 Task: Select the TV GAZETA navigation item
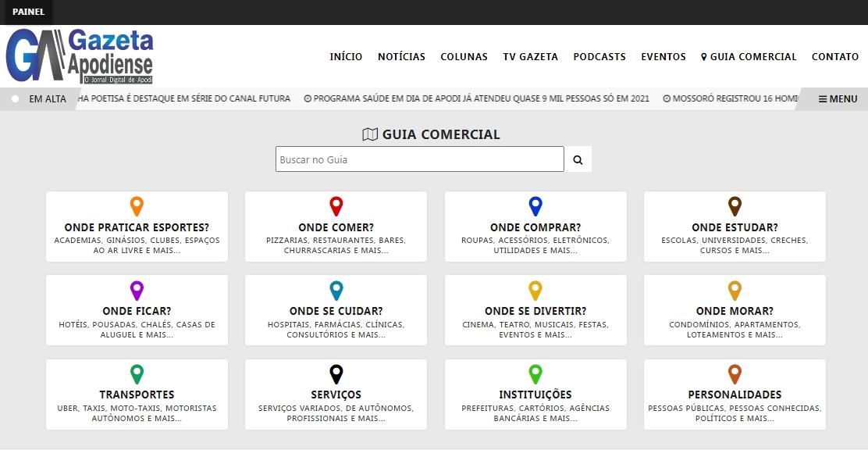[531, 56]
